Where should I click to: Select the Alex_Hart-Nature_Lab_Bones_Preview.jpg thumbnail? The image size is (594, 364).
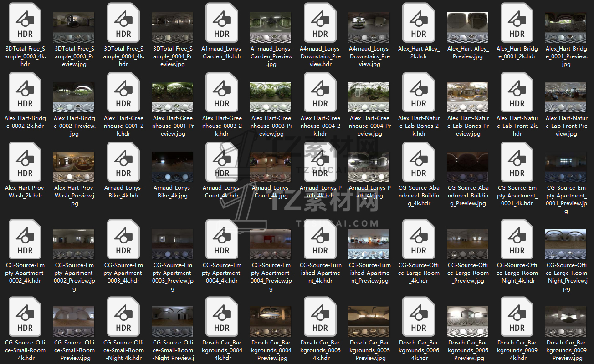coord(468,97)
